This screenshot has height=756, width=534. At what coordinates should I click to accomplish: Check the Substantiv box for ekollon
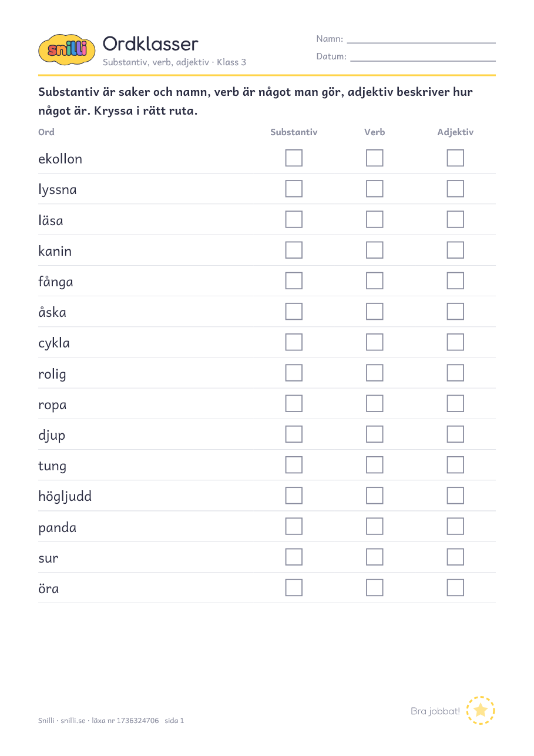pos(294,158)
